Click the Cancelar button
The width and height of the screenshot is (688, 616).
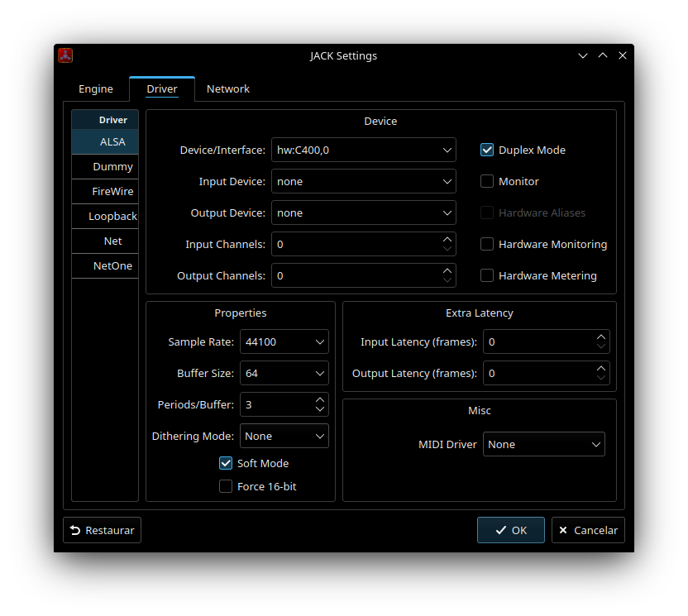tap(588, 531)
